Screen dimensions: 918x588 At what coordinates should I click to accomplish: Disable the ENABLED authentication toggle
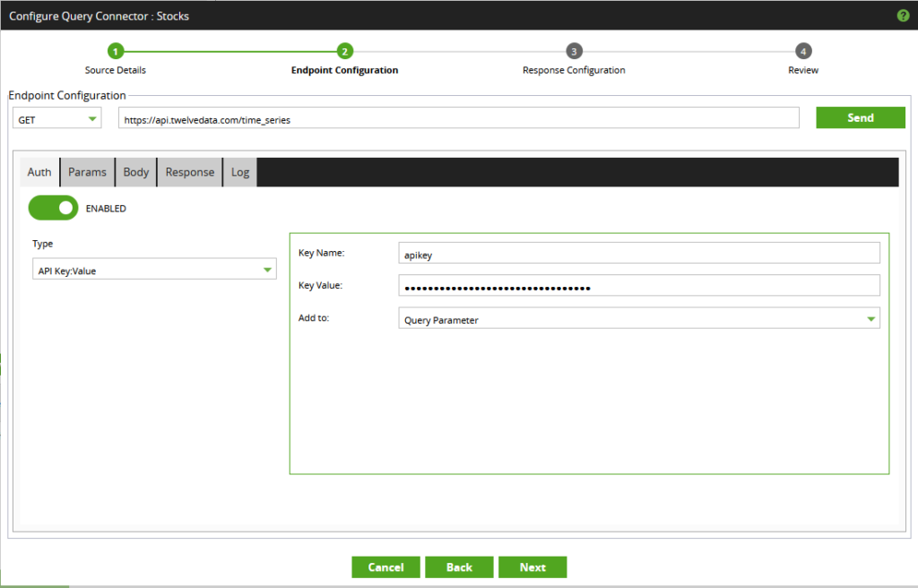pos(53,207)
